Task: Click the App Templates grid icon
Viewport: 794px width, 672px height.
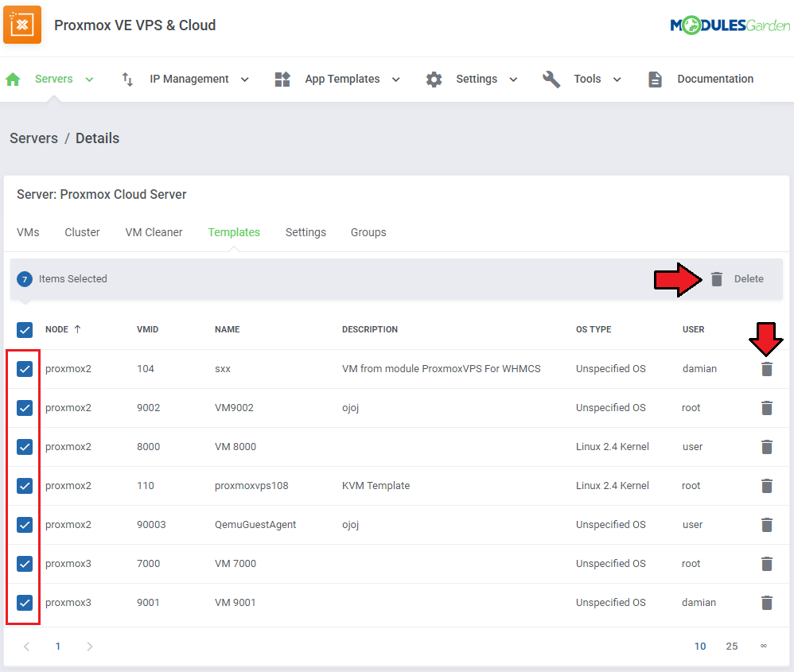Action: click(x=282, y=80)
